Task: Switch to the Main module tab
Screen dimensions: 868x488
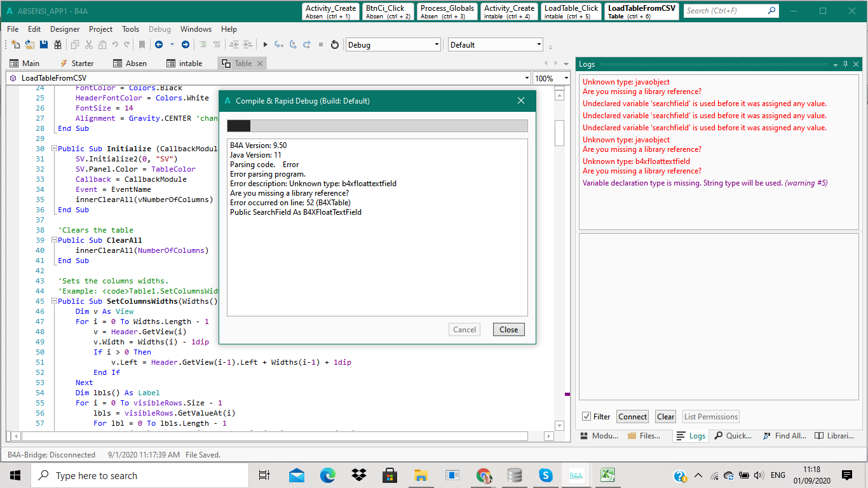Action: click(24, 64)
